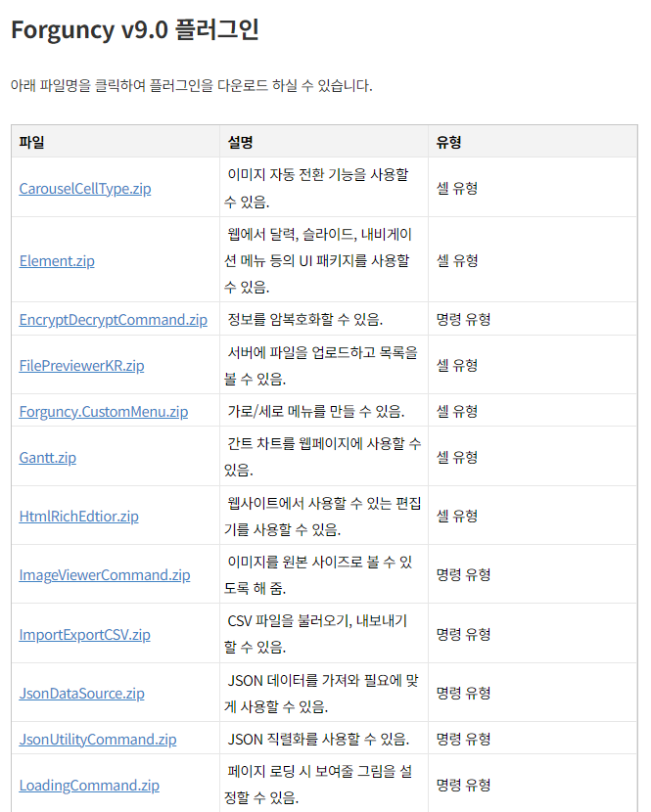
Task: Click the '페이지 로딩 시 보여줄' description
Action: point(318,785)
